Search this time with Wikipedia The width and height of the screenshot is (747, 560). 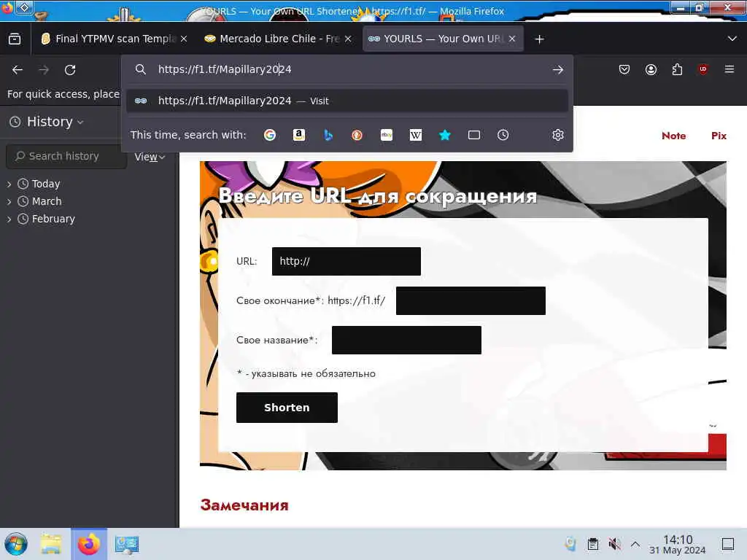click(x=415, y=135)
